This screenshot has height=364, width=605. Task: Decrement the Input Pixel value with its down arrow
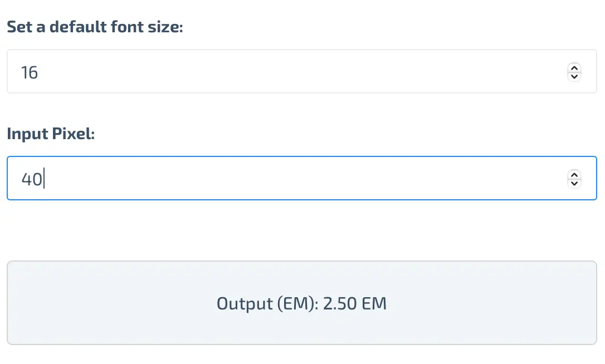point(574,183)
